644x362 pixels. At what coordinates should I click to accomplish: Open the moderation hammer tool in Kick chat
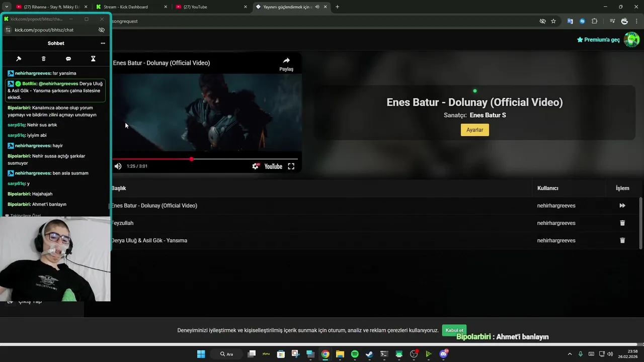coord(19,59)
